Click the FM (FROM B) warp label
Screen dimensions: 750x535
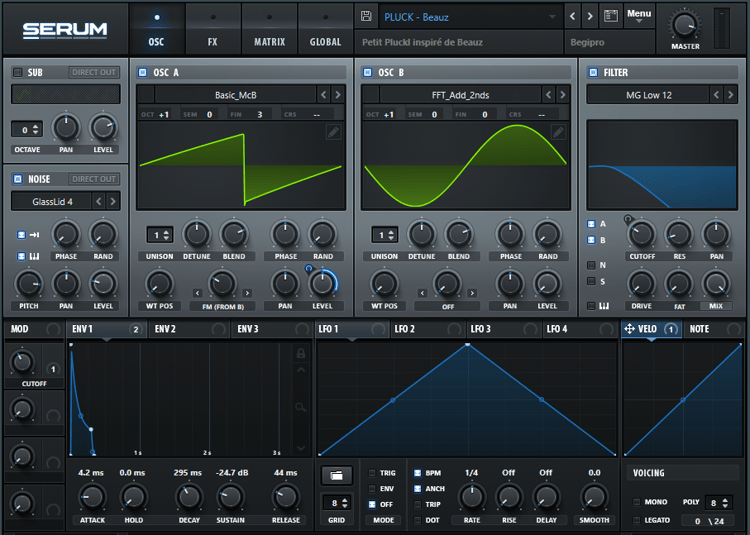pyautogui.click(x=222, y=306)
